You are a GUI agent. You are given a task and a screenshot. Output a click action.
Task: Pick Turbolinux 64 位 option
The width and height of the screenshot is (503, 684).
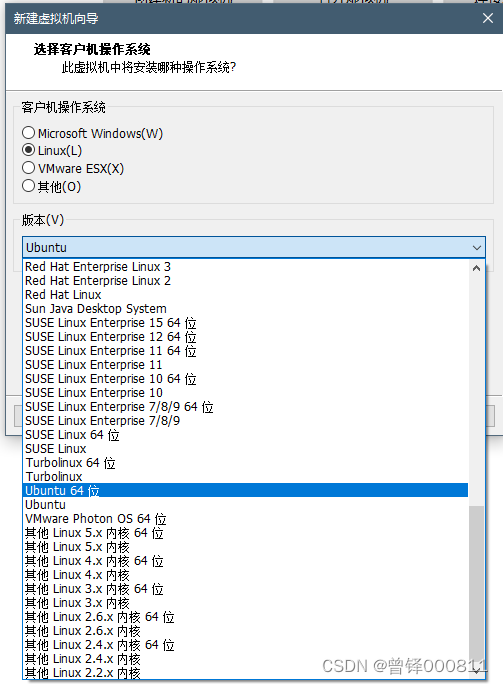tap(245, 462)
